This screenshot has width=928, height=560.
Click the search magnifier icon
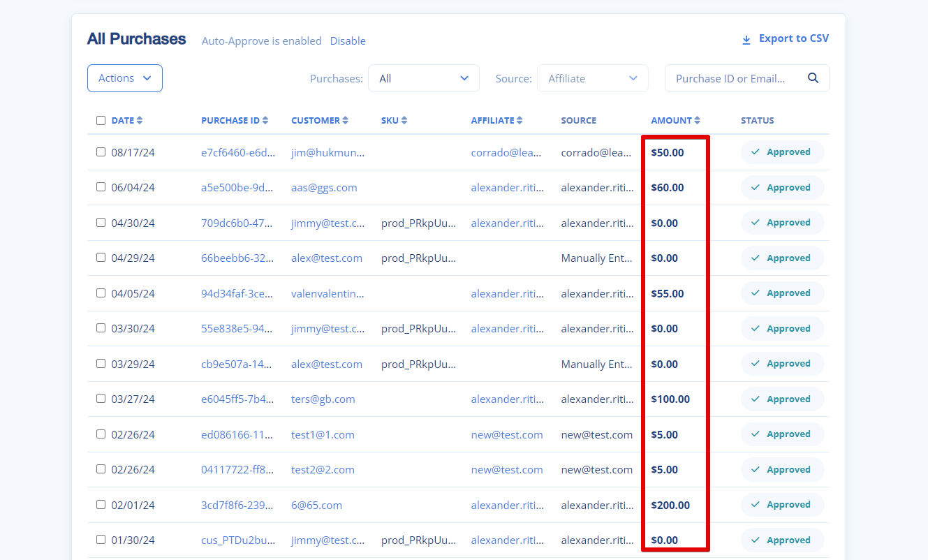pos(813,78)
